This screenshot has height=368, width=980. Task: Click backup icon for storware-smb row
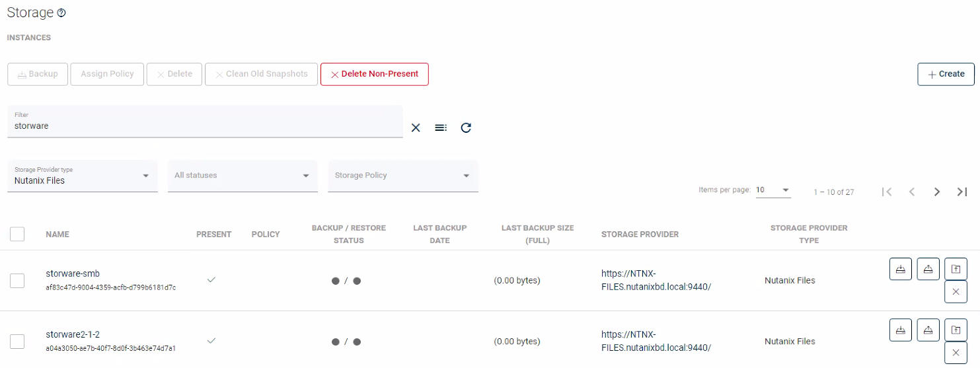tap(900, 269)
